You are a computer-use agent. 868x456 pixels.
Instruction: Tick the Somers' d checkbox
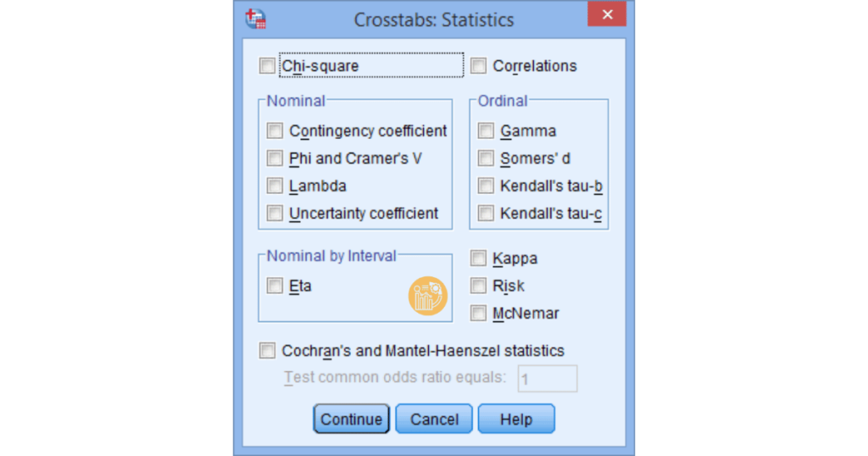pyautogui.click(x=486, y=158)
